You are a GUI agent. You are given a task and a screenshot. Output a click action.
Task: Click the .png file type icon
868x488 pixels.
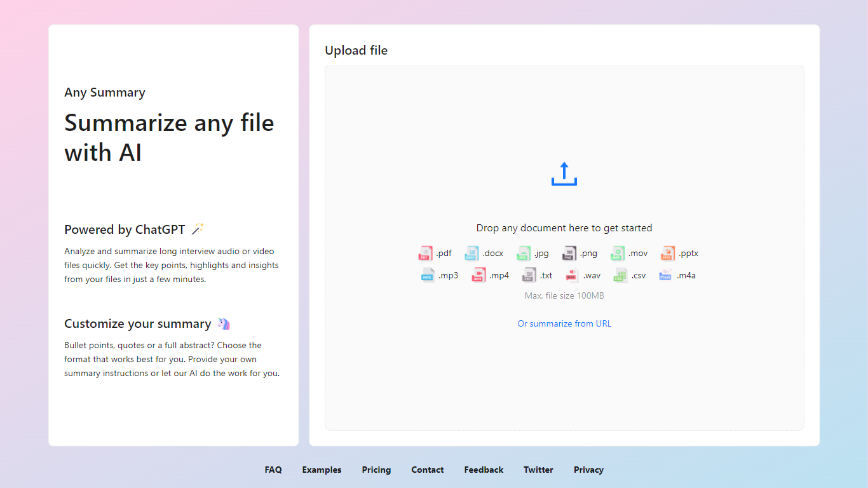569,254
